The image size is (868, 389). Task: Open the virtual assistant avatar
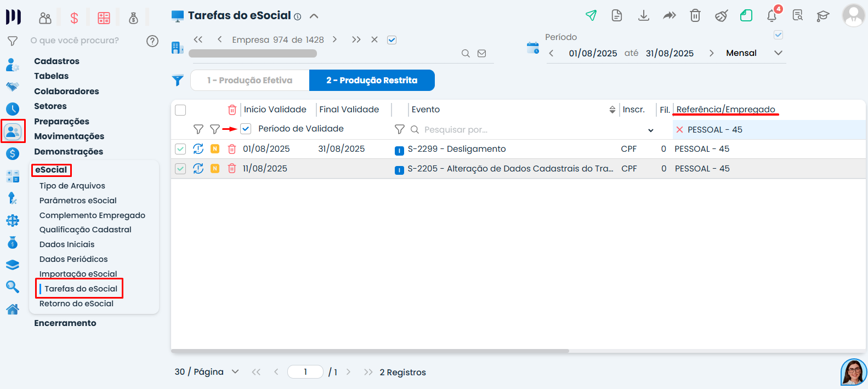[854, 373]
